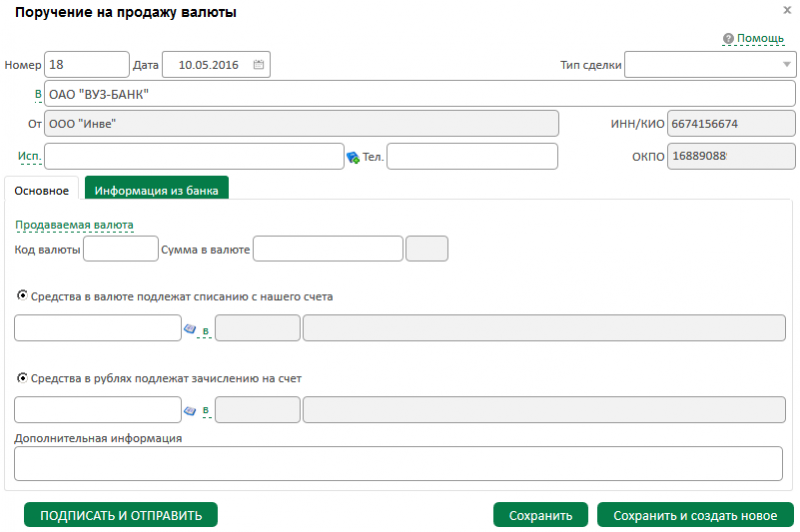Click the executor lookup icon next to Тел.

[x=353, y=157]
